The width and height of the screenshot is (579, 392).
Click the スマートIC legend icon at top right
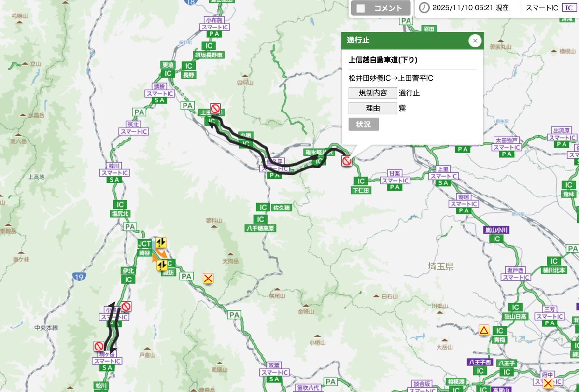pyautogui.click(x=569, y=8)
